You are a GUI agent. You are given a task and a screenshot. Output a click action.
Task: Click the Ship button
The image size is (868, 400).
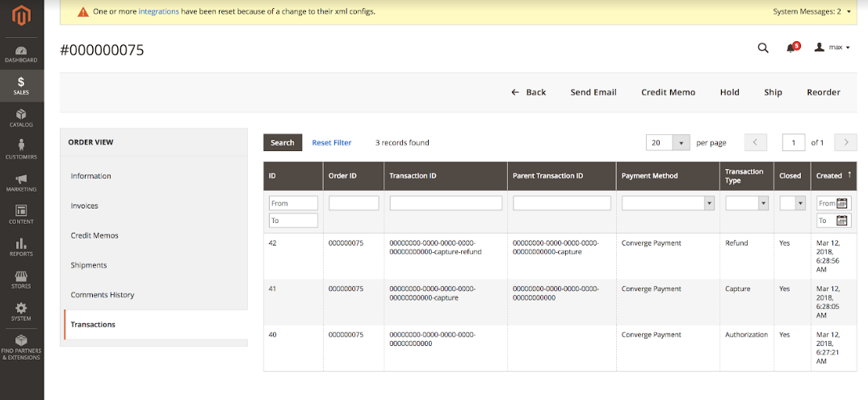pos(773,92)
